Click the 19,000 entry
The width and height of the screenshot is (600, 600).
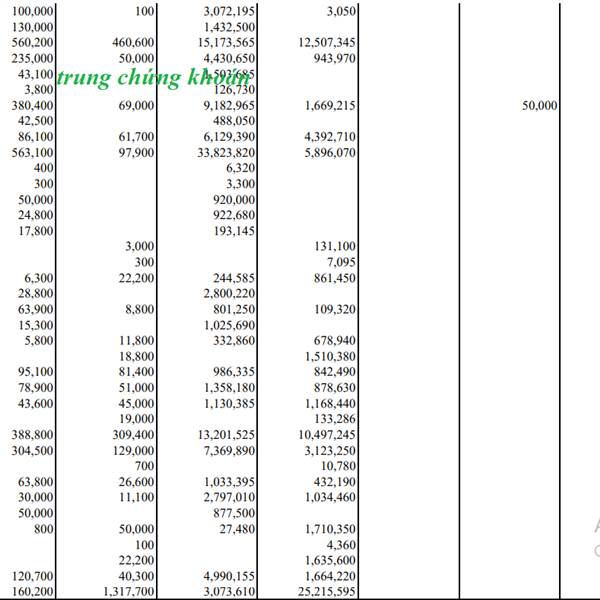(x=136, y=419)
